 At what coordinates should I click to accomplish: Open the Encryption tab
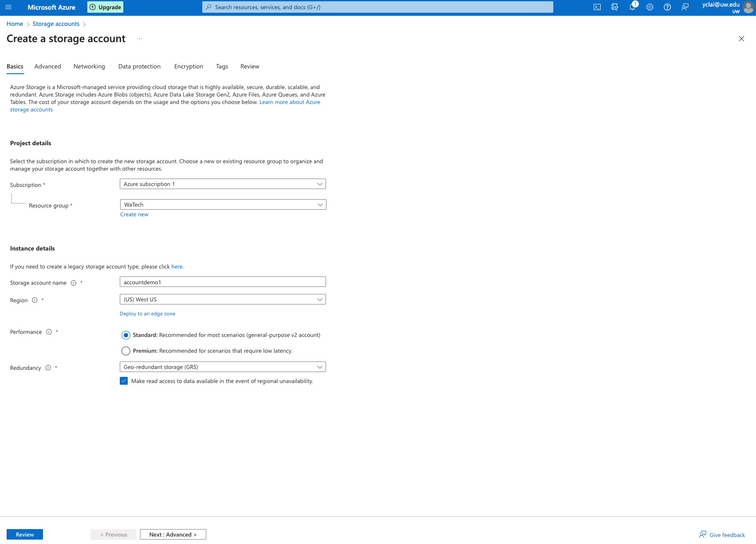pos(189,66)
